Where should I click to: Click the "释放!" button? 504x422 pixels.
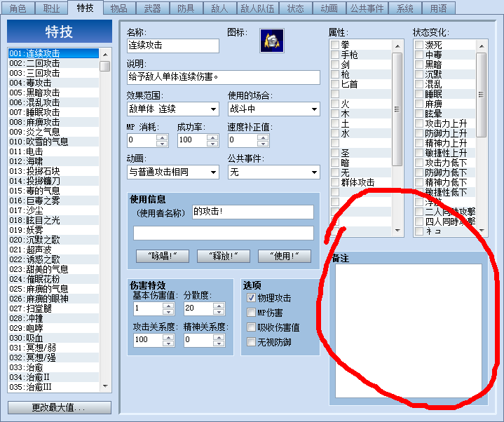[224, 256]
